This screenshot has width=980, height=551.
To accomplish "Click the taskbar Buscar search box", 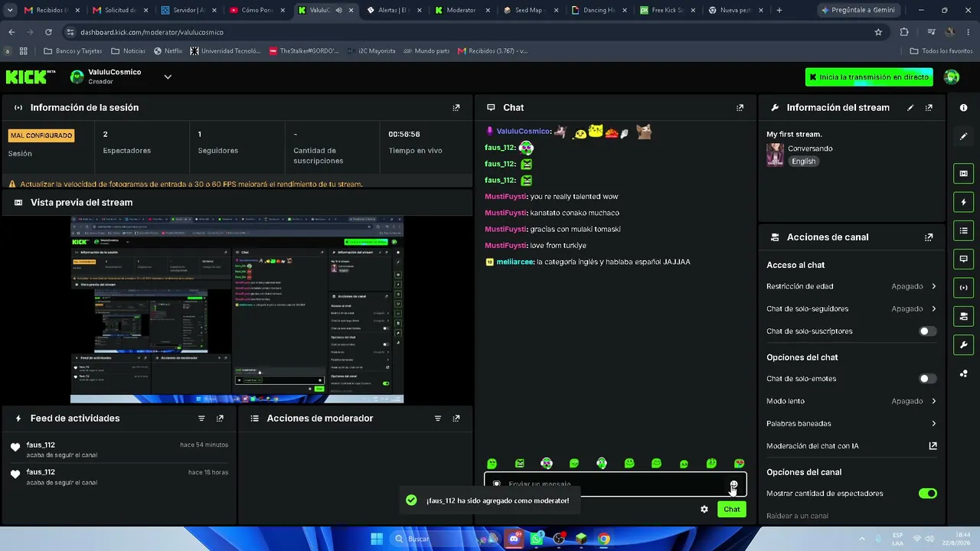I will coord(444,539).
